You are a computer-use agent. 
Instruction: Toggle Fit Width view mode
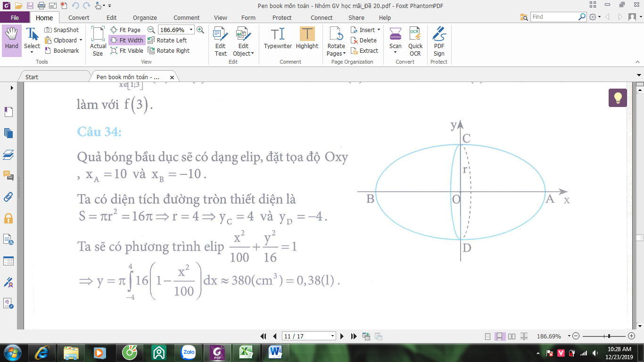coord(127,41)
